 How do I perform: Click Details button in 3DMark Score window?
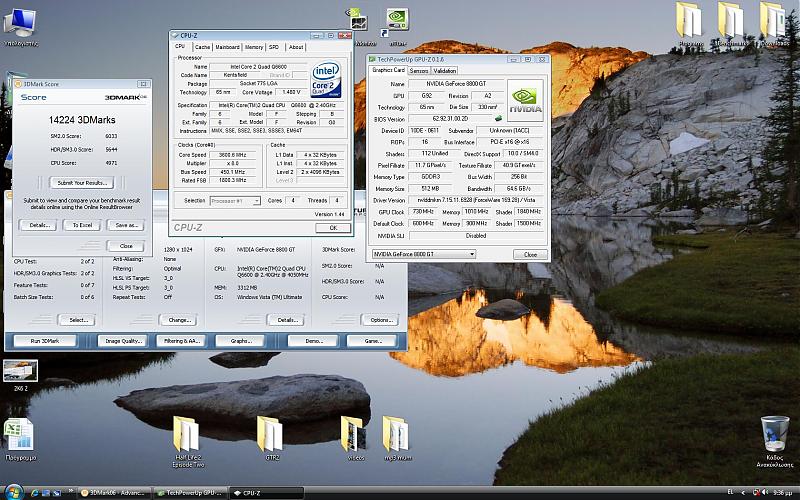pyautogui.click(x=38, y=225)
